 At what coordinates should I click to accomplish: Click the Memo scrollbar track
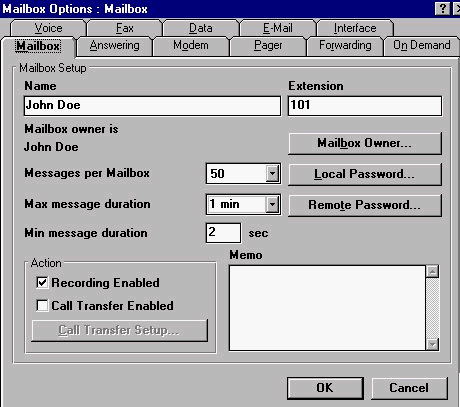(432, 308)
